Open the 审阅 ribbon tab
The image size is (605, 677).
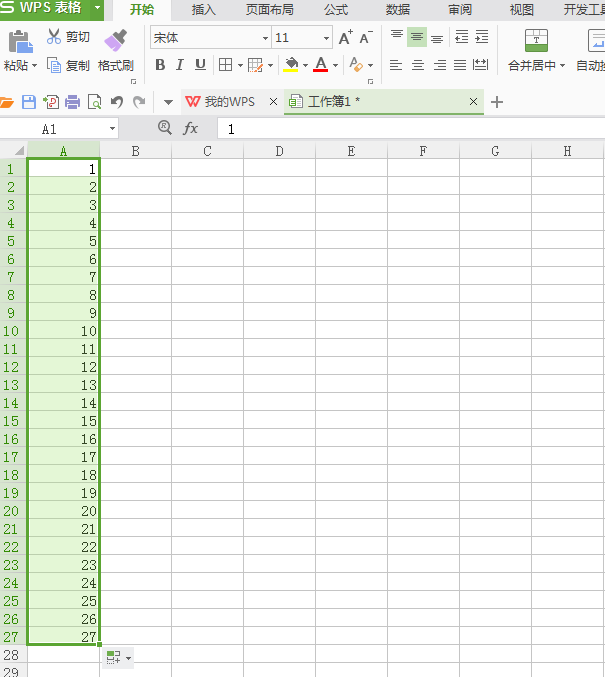[x=460, y=9]
